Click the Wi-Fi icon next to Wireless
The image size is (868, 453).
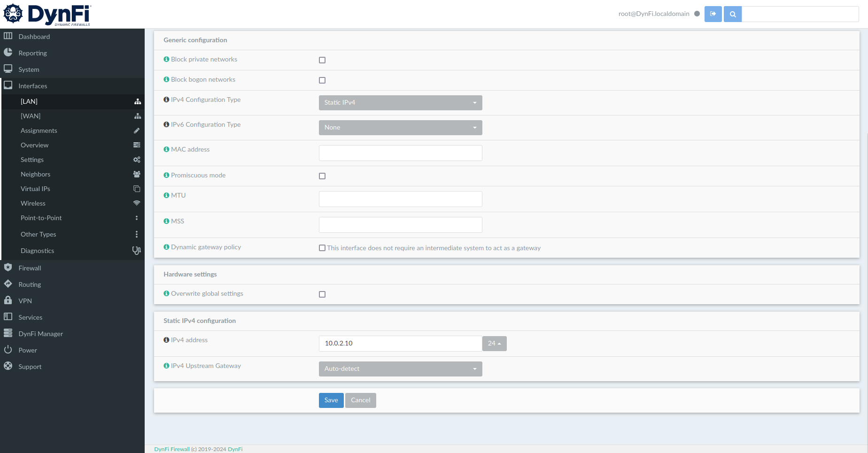[x=137, y=204]
